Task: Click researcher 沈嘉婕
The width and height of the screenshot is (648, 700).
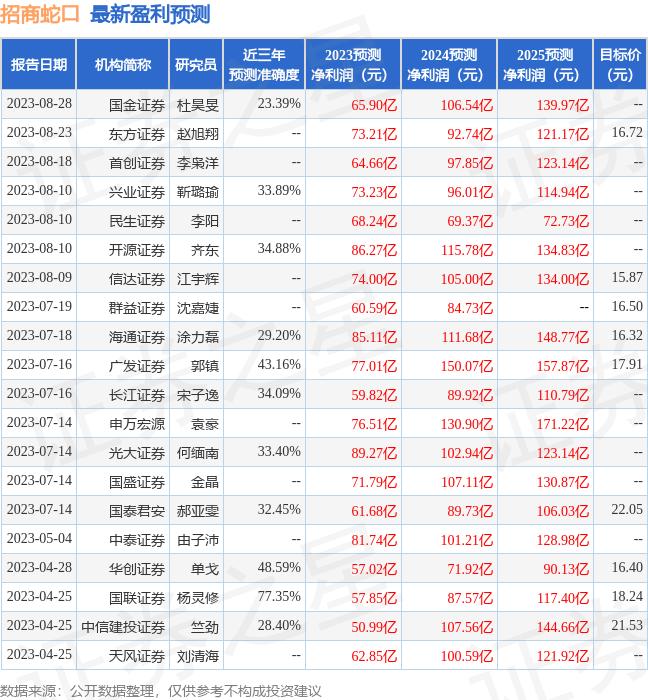Action: (x=198, y=308)
